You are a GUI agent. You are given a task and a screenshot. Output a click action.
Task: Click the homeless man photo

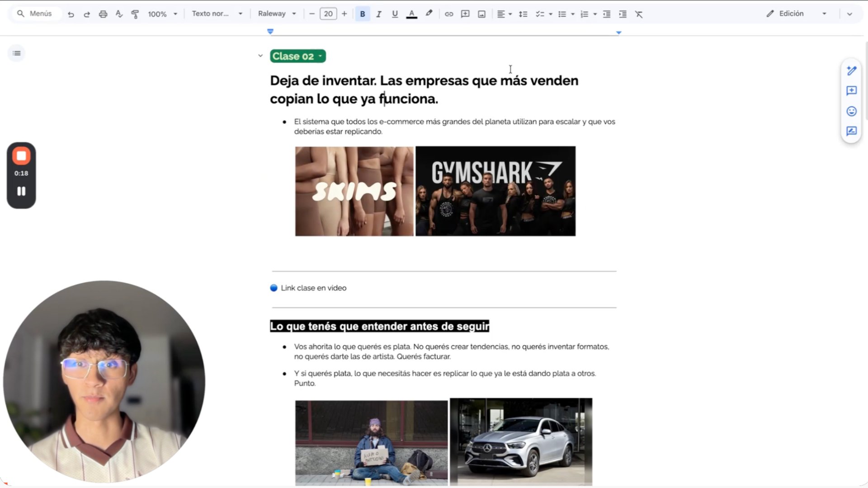[372, 443]
